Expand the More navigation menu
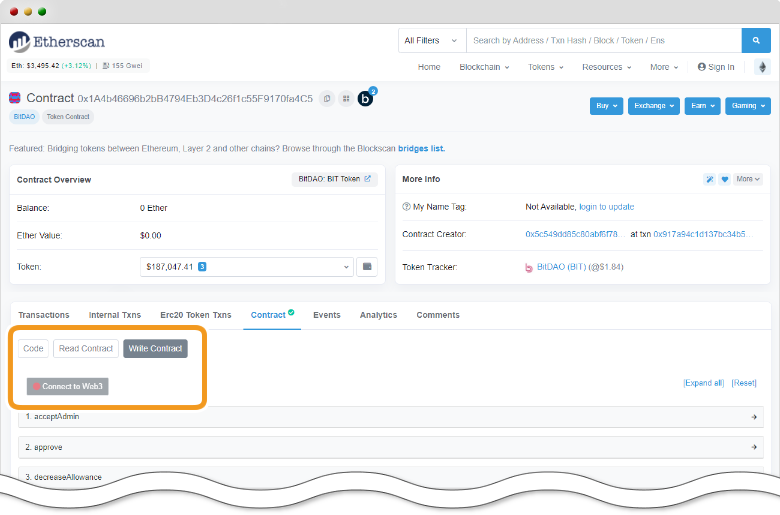The width and height of the screenshot is (780, 515). pyautogui.click(x=664, y=67)
